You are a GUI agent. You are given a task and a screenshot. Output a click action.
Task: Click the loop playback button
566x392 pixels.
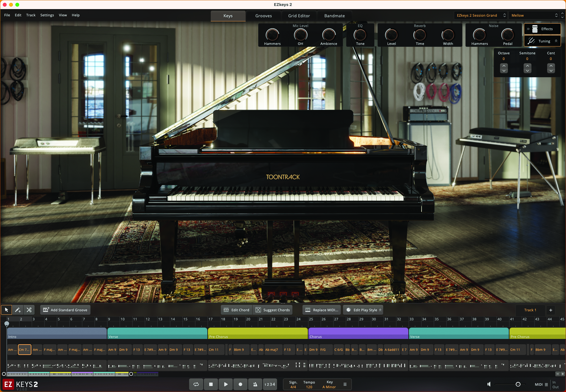196,384
